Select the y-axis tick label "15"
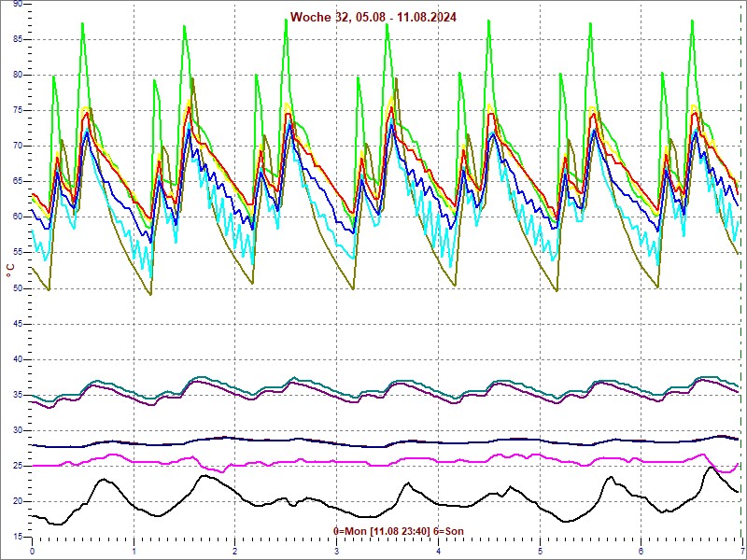The image size is (747, 560). click(17, 538)
